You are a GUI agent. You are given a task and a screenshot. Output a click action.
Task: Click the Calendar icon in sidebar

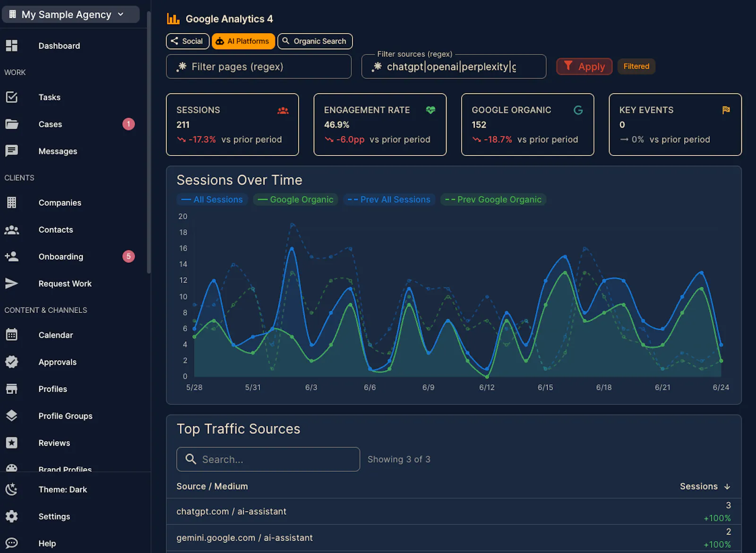pos(11,335)
